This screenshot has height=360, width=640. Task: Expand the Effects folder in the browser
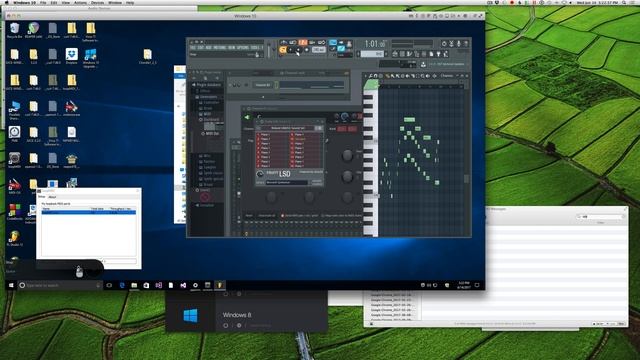tap(204, 91)
